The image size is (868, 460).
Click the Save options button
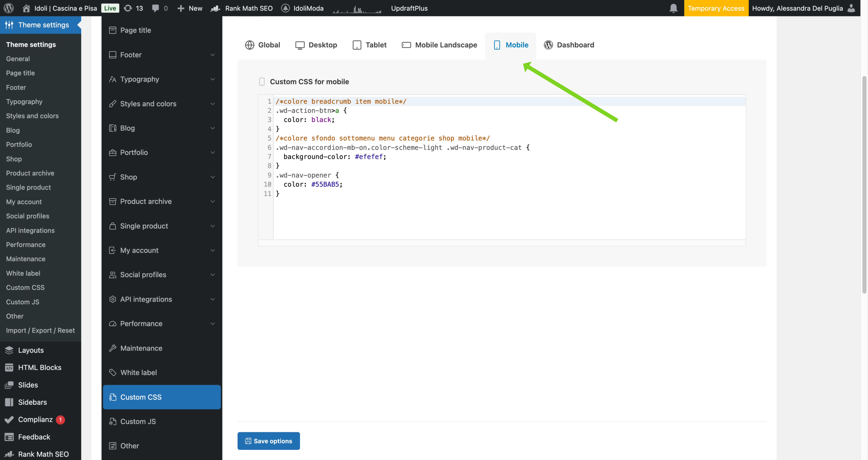pos(269,441)
